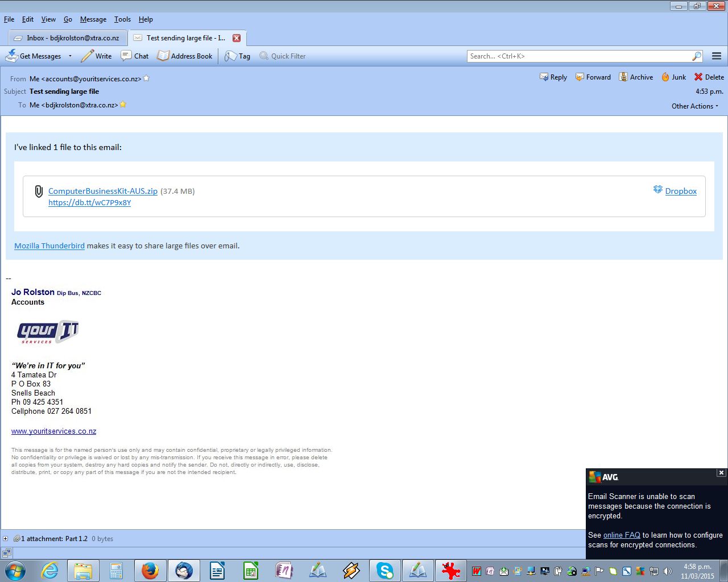
Task: Close the AVG notification popup
Action: pyautogui.click(x=721, y=473)
